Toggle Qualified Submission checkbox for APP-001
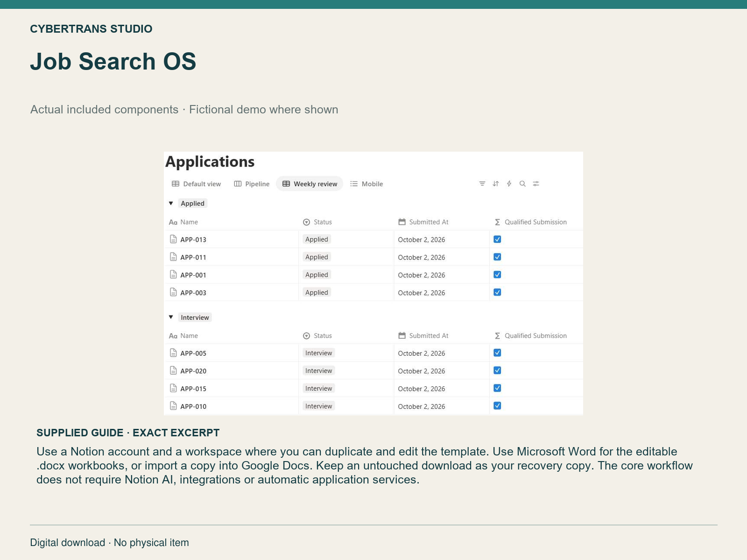The height and width of the screenshot is (560, 747). [497, 275]
